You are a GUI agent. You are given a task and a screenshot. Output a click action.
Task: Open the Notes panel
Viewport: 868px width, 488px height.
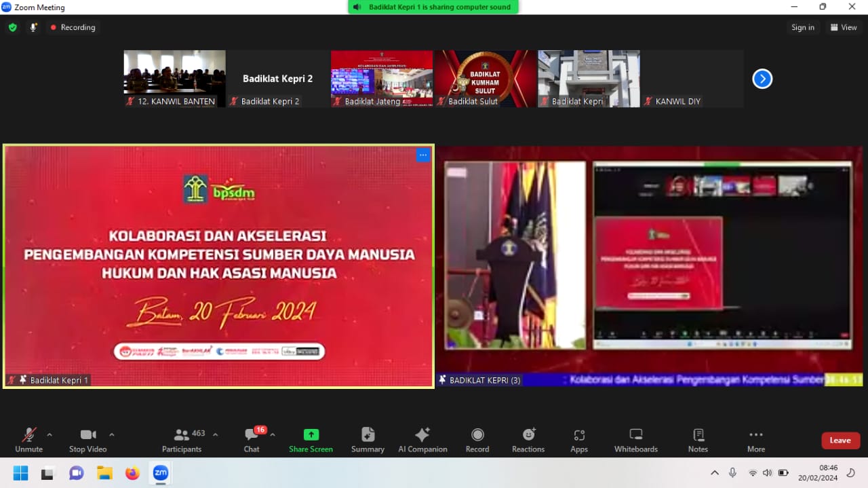[x=698, y=440]
